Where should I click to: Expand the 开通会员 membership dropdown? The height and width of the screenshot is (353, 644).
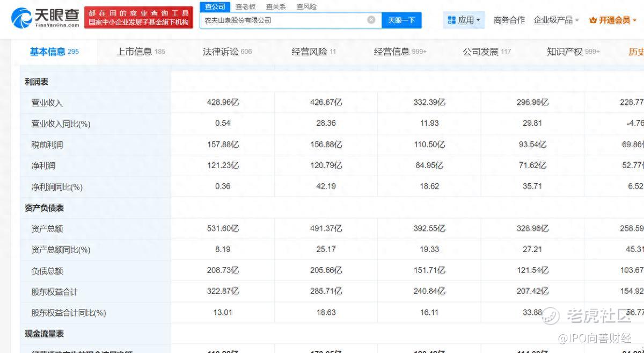pyautogui.click(x=612, y=20)
